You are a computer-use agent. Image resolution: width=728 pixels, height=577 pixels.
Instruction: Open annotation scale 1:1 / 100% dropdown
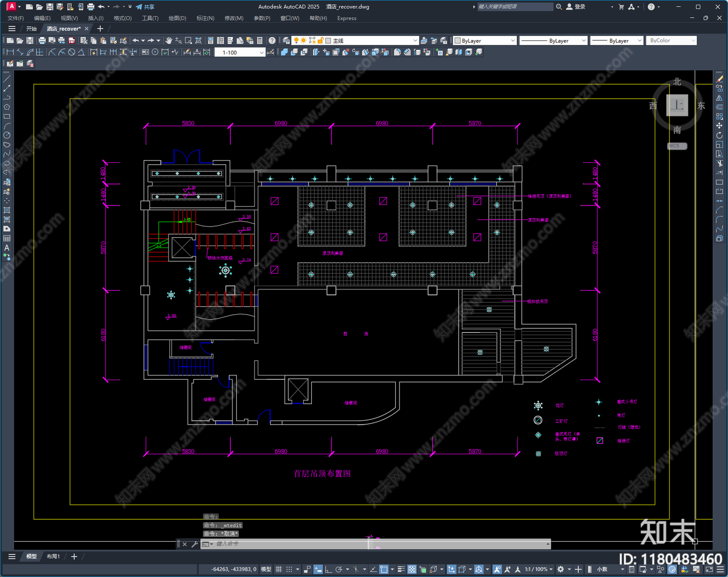(539, 569)
